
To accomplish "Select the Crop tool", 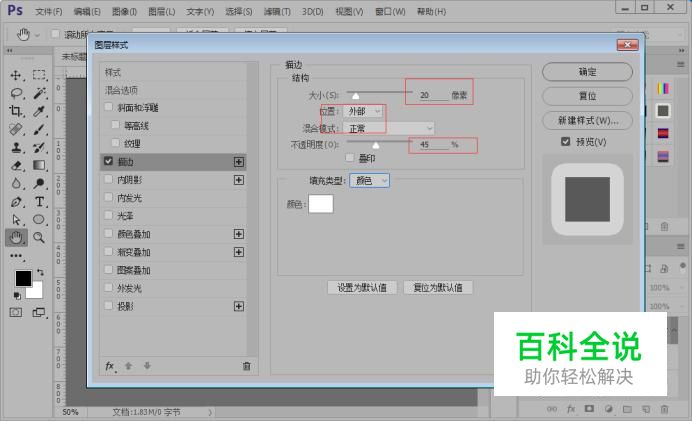I will pyautogui.click(x=16, y=111).
